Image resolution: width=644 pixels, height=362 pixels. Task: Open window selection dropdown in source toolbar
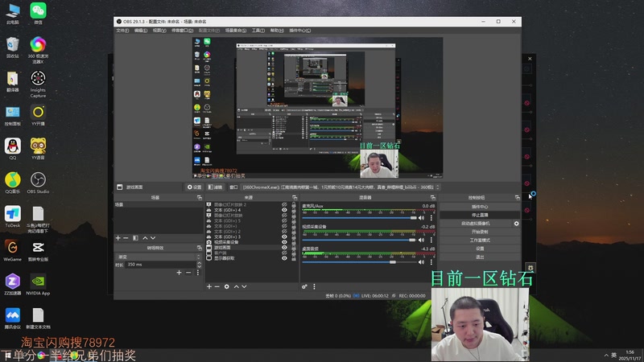[x=341, y=187]
